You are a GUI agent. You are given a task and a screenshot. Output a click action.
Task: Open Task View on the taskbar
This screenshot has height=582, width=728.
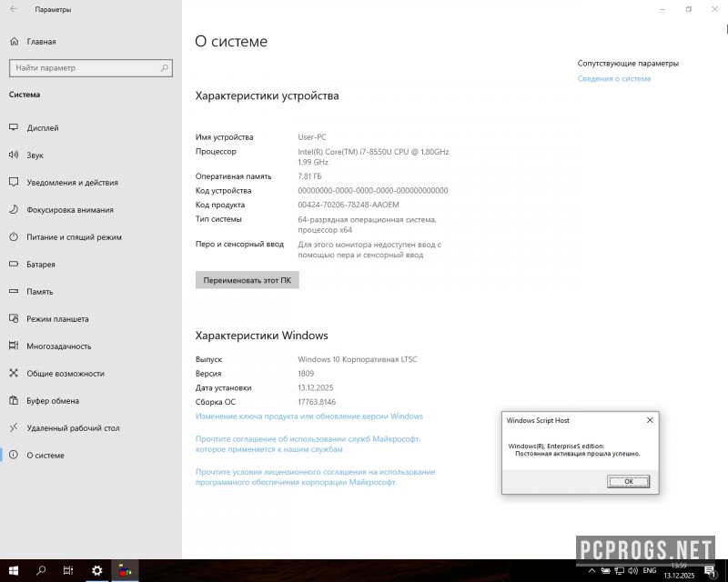coord(68,571)
